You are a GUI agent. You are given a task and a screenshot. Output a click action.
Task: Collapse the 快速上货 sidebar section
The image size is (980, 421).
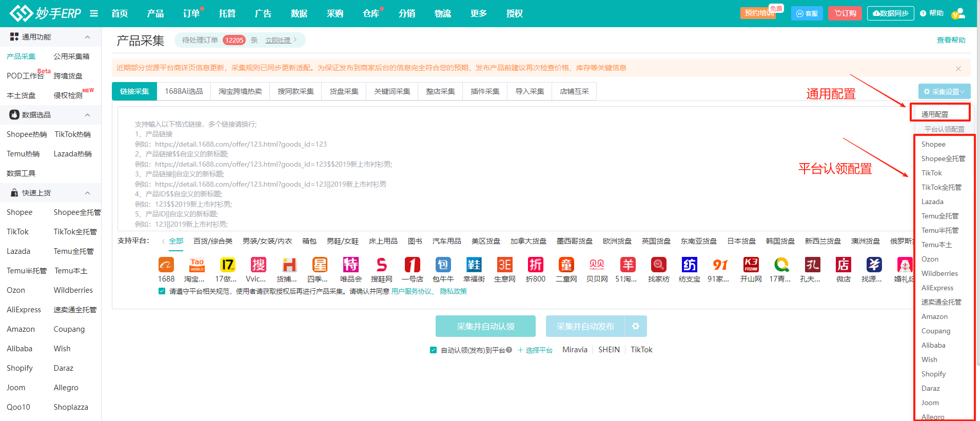[x=87, y=193]
